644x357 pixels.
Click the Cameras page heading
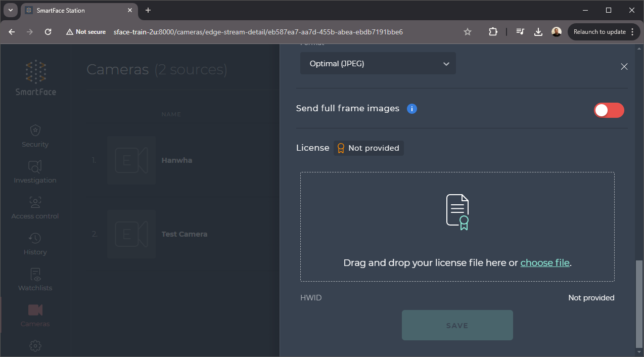(157, 69)
